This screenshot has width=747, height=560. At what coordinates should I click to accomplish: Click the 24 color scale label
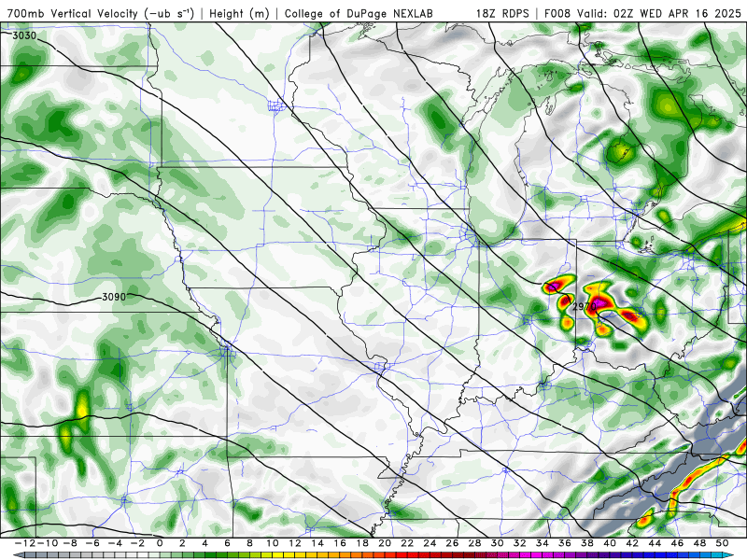[430, 543]
